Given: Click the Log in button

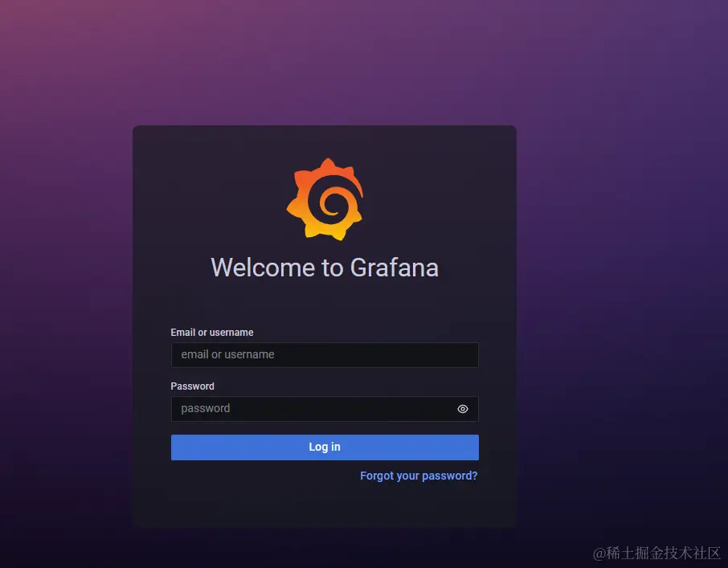Looking at the screenshot, I should [x=325, y=447].
